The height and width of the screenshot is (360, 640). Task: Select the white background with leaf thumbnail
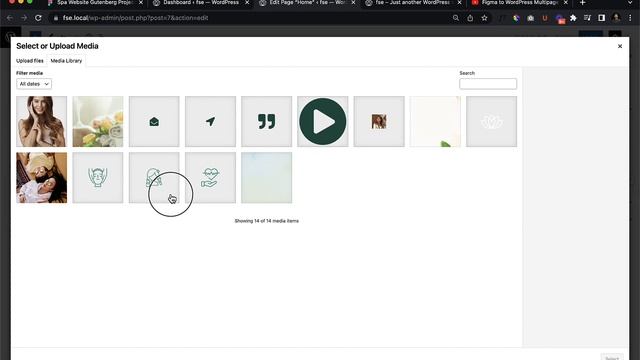pyautogui.click(x=435, y=121)
